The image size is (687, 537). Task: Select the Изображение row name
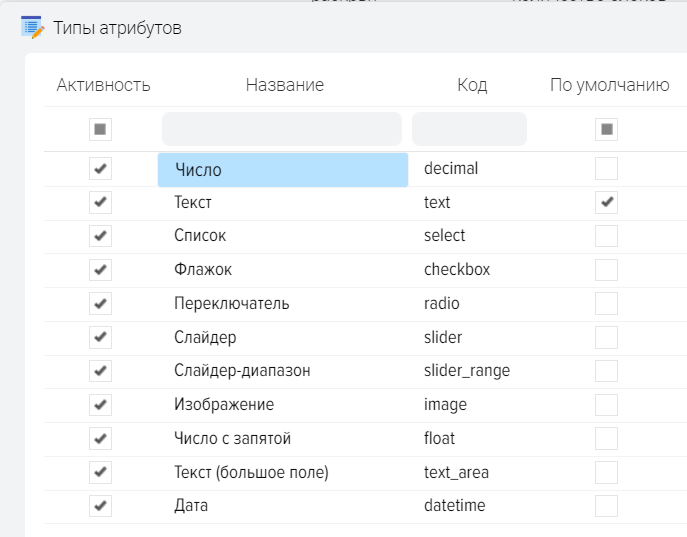click(x=224, y=405)
